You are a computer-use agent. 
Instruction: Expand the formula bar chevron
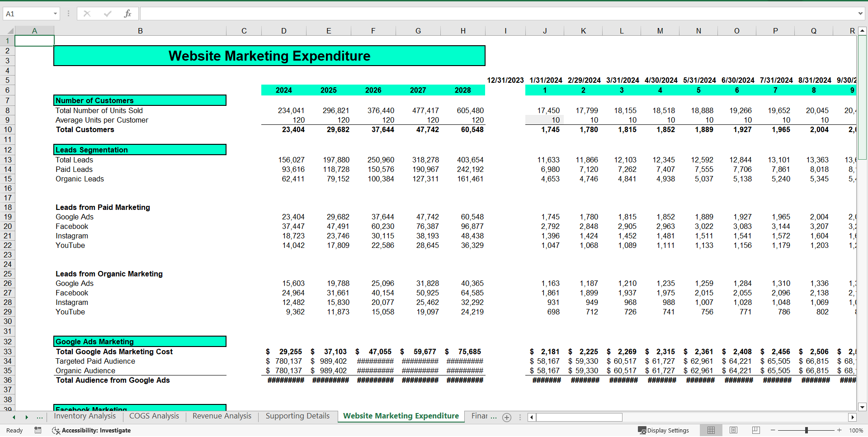click(x=860, y=14)
